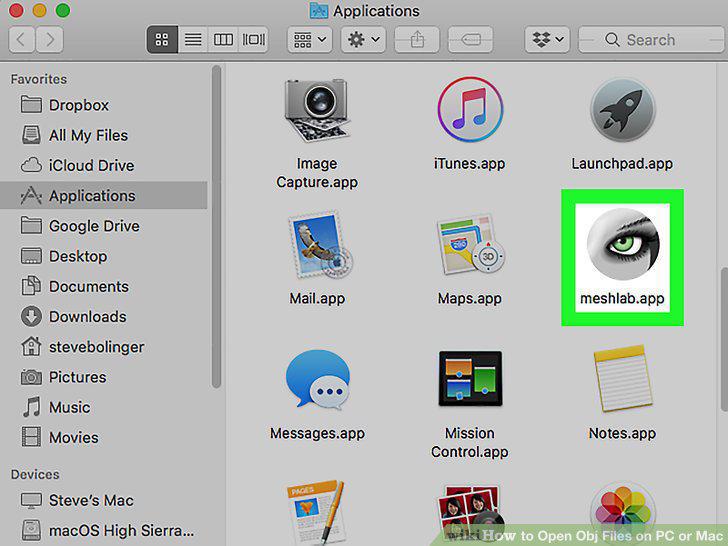Image resolution: width=728 pixels, height=546 pixels.
Task: Open the iTunes.app icon
Action: [x=469, y=110]
